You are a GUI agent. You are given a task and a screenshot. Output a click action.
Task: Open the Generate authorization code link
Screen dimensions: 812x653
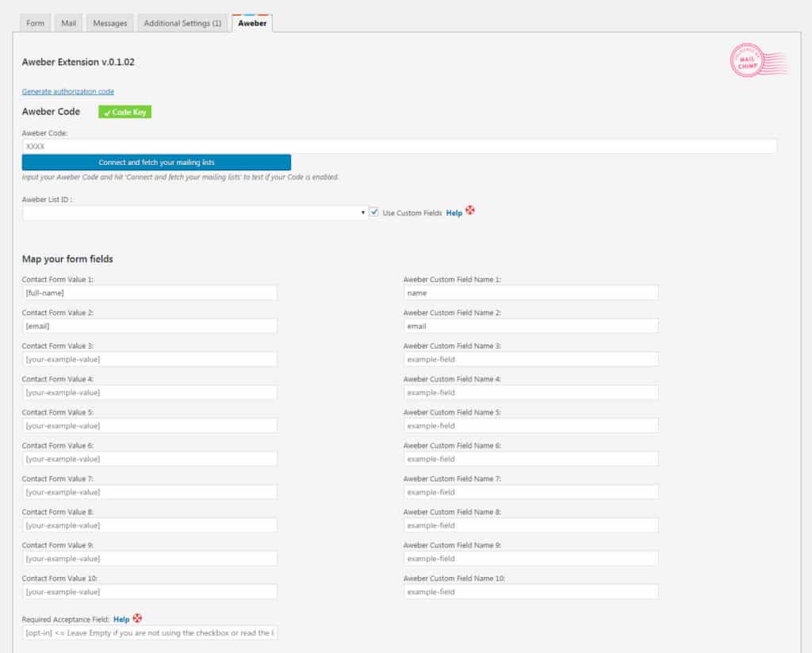[68, 92]
